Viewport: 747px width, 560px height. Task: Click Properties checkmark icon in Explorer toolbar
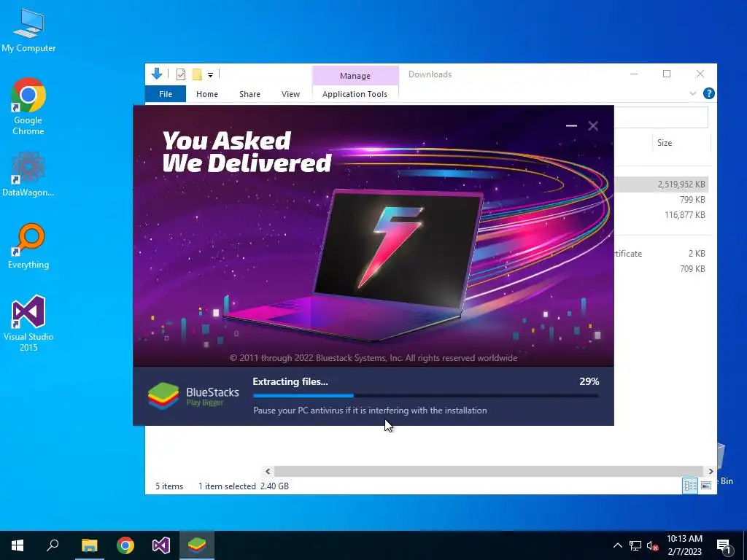pyautogui.click(x=181, y=74)
